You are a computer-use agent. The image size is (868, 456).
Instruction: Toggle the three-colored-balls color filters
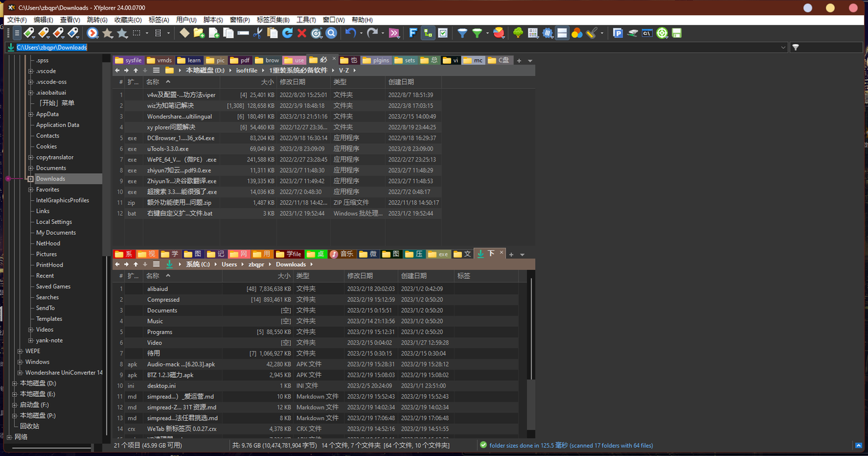(577, 33)
